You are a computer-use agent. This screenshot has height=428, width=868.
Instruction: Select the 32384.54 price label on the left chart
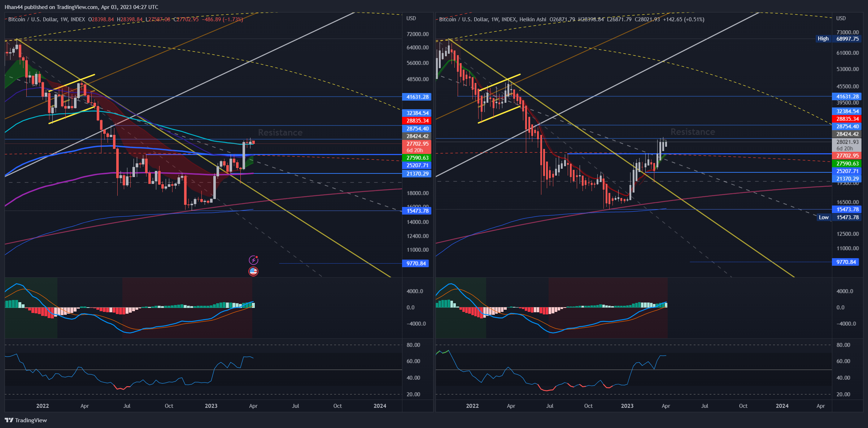pos(417,113)
